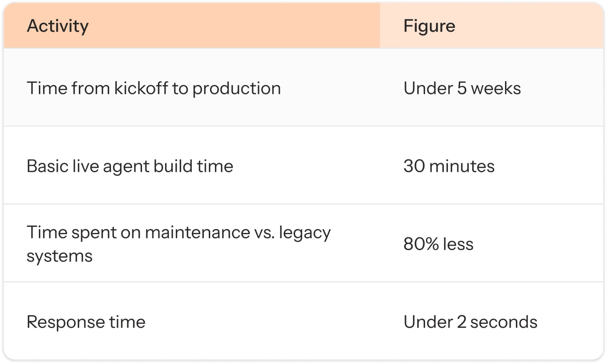Click the word 'minutes' in second row
The image size is (607, 364).
point(462,166)
